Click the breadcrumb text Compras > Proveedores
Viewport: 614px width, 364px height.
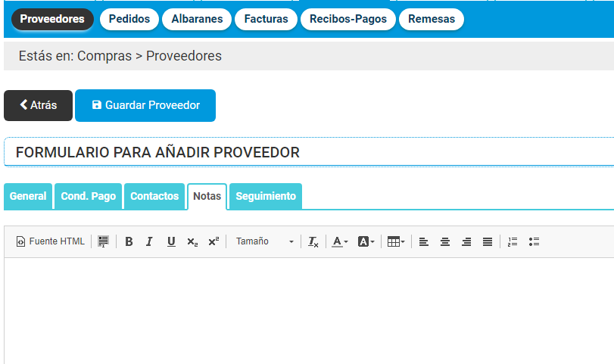(149, 56)
